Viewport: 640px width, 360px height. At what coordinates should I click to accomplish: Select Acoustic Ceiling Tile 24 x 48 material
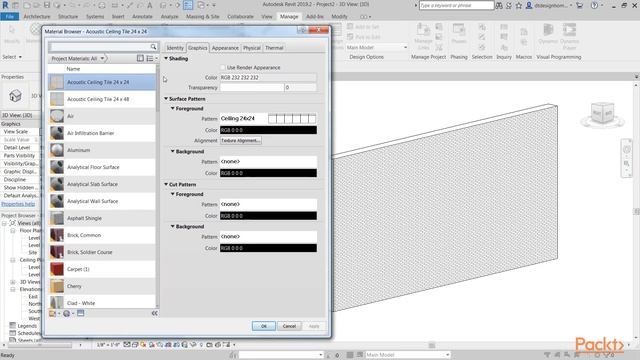click(x=102, y=99)
